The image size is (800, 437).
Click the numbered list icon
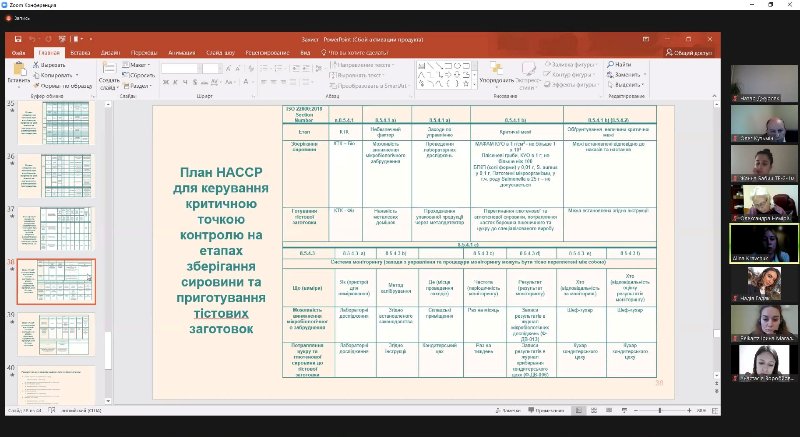(279, 68)
